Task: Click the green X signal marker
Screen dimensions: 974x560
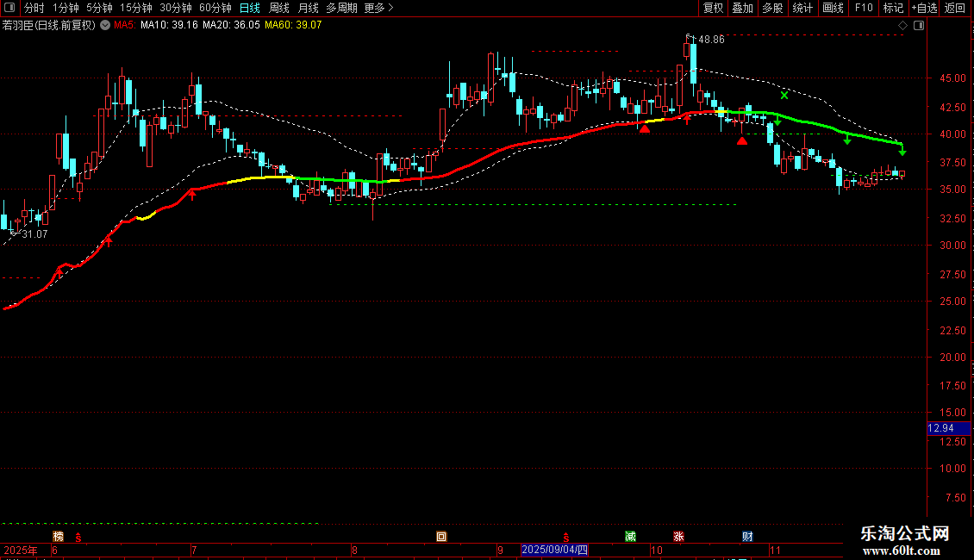Action: 784,95
